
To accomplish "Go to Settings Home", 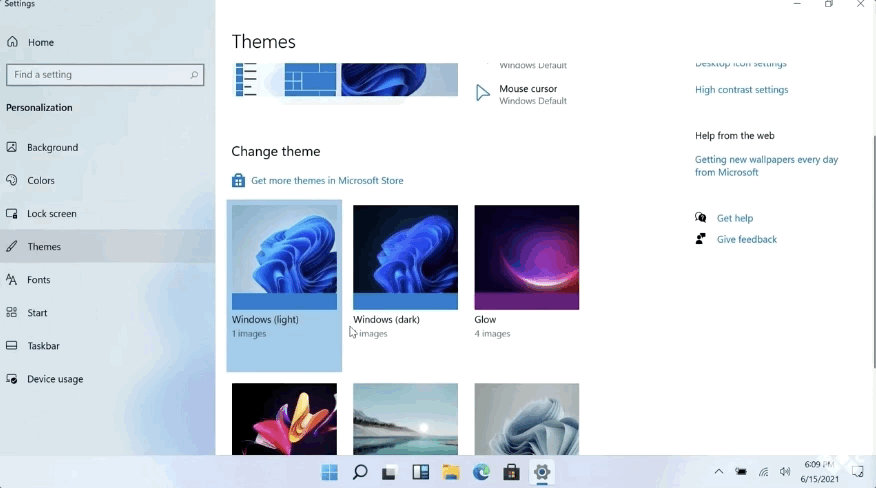I will point(107,42).
